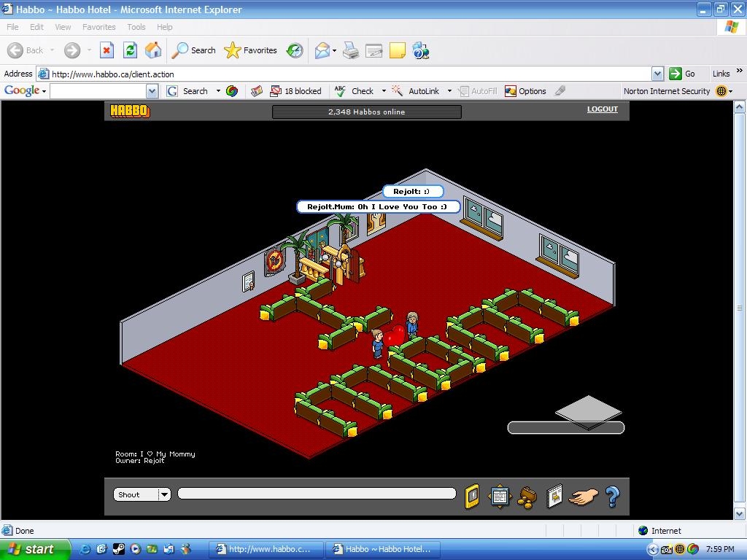Viewport: 747px width, 560px height.
Task: Click the Edit page icon
Action: [x=374, y=50]
